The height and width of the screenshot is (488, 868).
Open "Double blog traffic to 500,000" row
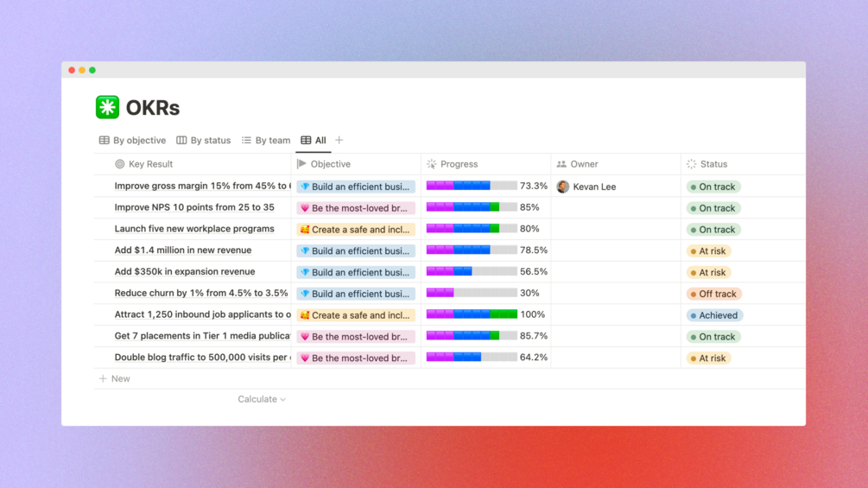[202, 358]
